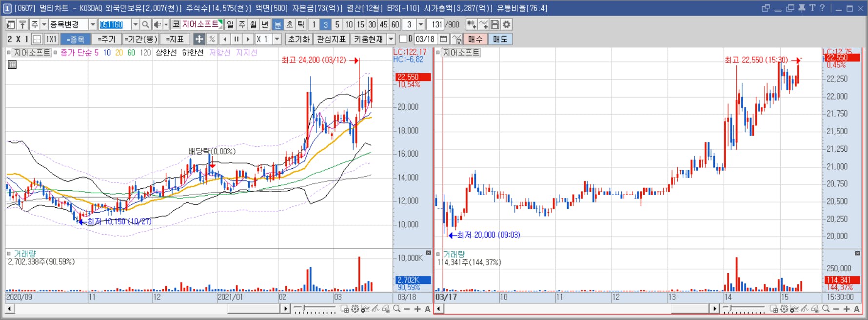Click zoom-in plus icon under the left chart

click(417, 309)
